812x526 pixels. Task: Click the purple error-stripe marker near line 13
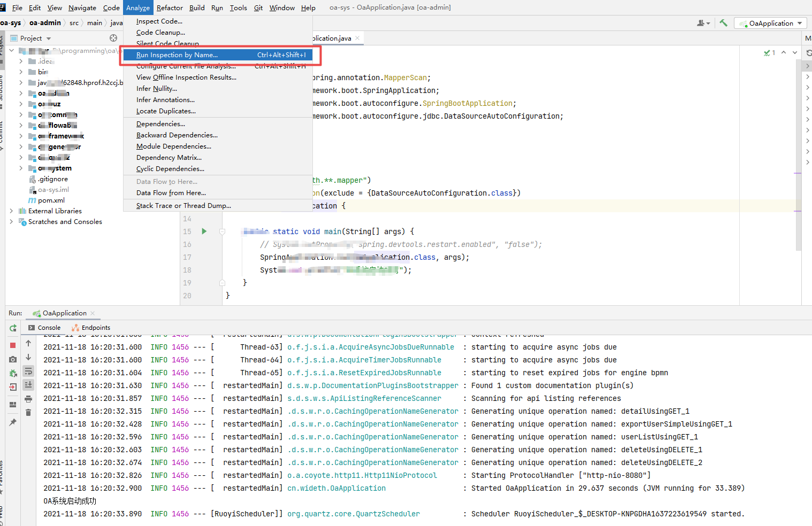click(798, 211)
